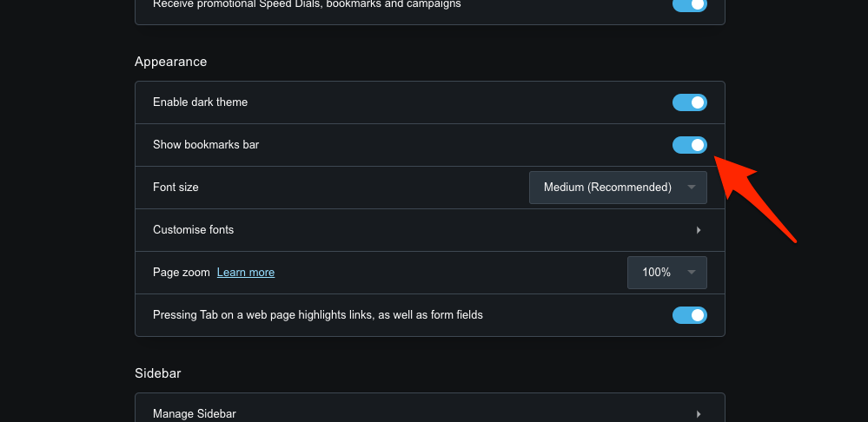Click the Page zoom dropdown arrow icon
This screenshot has width=868, height=422.
pyautogui.click(x=692, y=273)
